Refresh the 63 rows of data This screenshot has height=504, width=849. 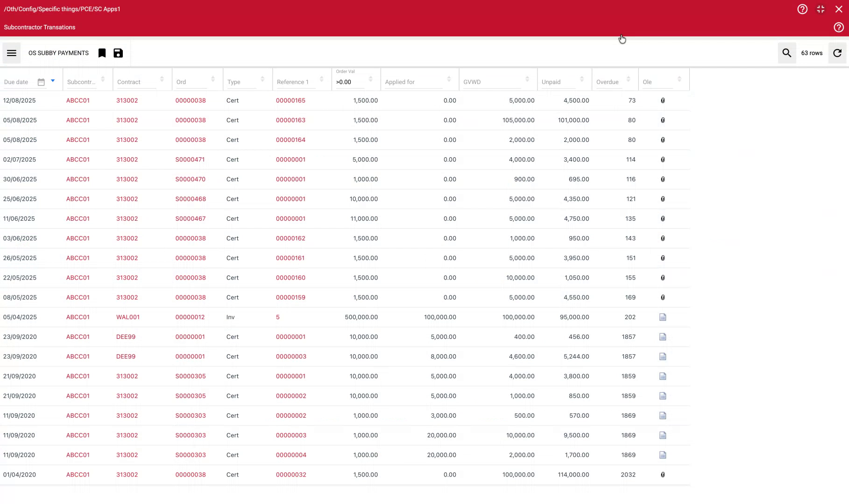pyautogui.click(x=837, y=53)
